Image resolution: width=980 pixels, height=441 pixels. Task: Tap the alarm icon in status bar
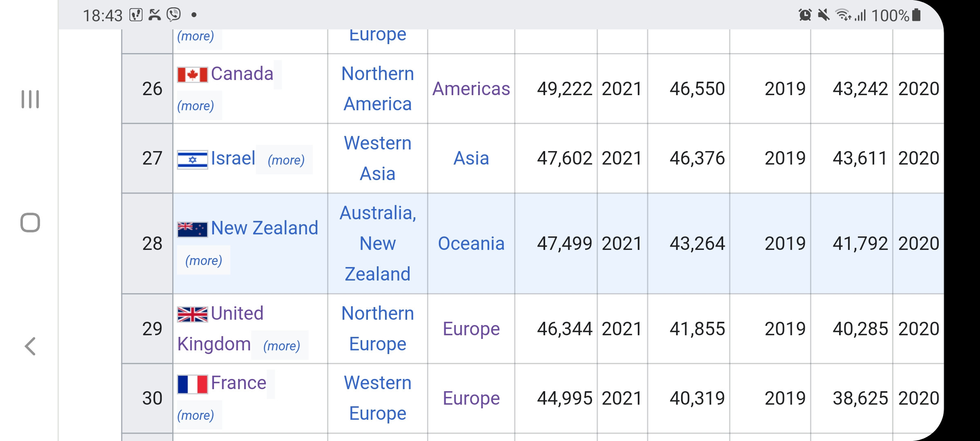805,15
